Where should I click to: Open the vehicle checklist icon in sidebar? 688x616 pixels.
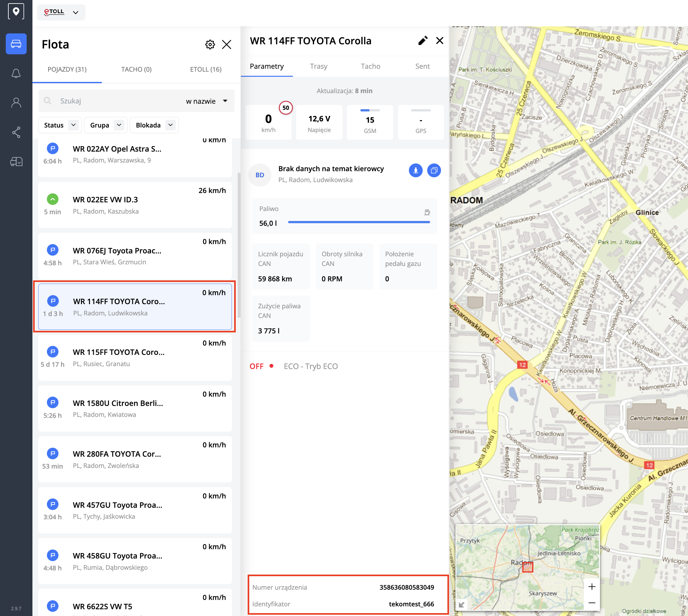pos(16,162)
